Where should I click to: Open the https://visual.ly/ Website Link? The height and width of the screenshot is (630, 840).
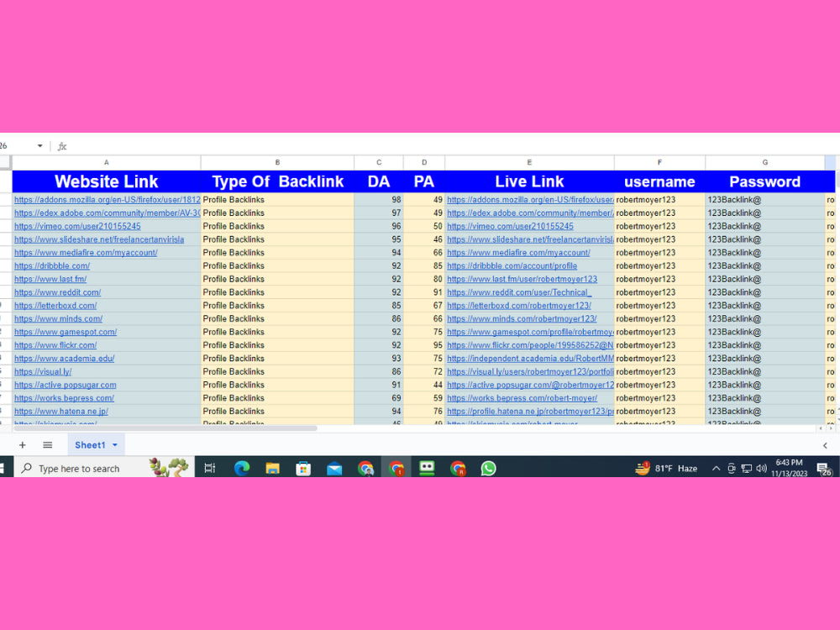(43, 372)
